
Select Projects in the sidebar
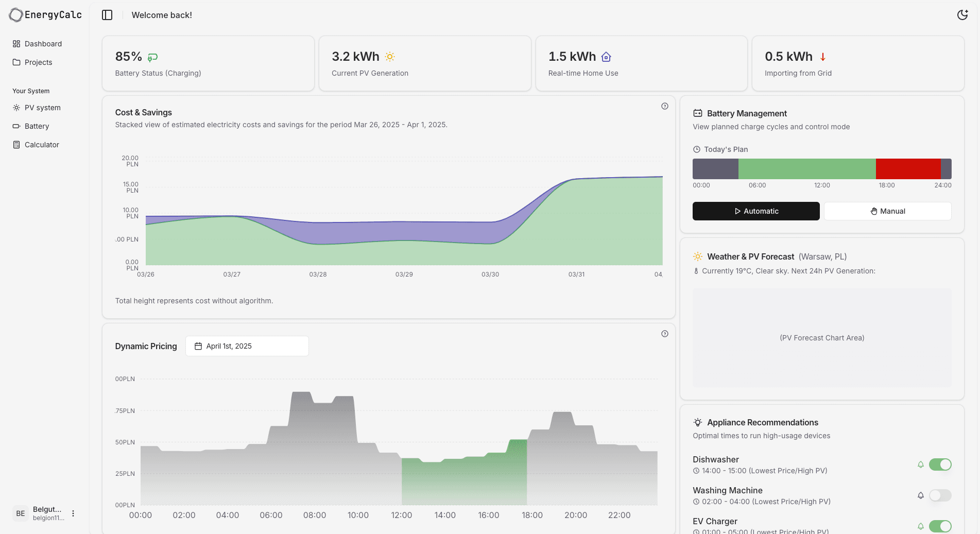(38, 62)
